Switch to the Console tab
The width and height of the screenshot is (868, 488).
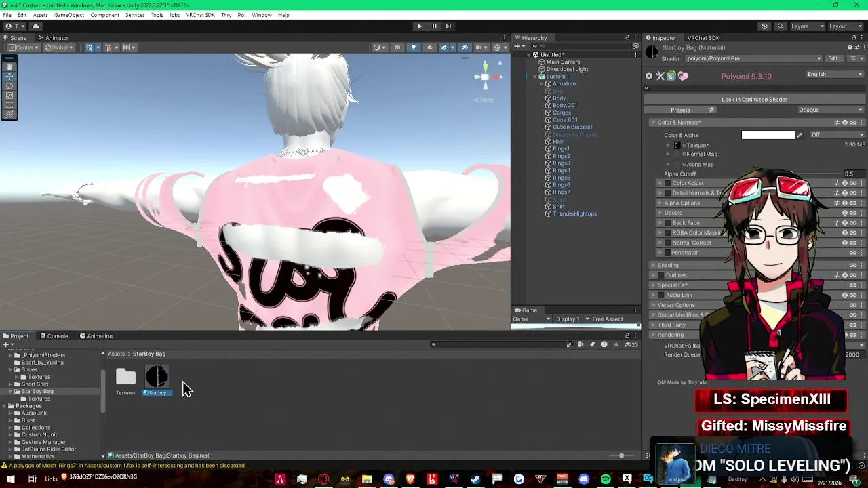coord(53,336)
